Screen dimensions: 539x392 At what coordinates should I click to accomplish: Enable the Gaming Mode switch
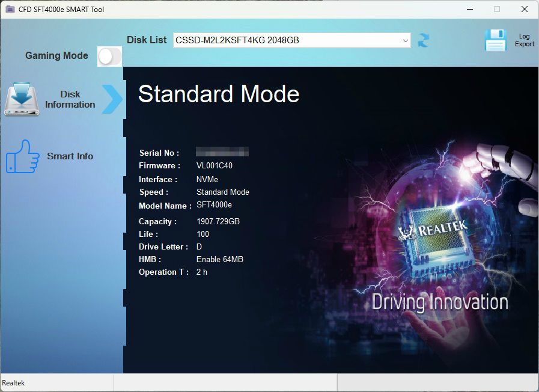pos(109,57)
